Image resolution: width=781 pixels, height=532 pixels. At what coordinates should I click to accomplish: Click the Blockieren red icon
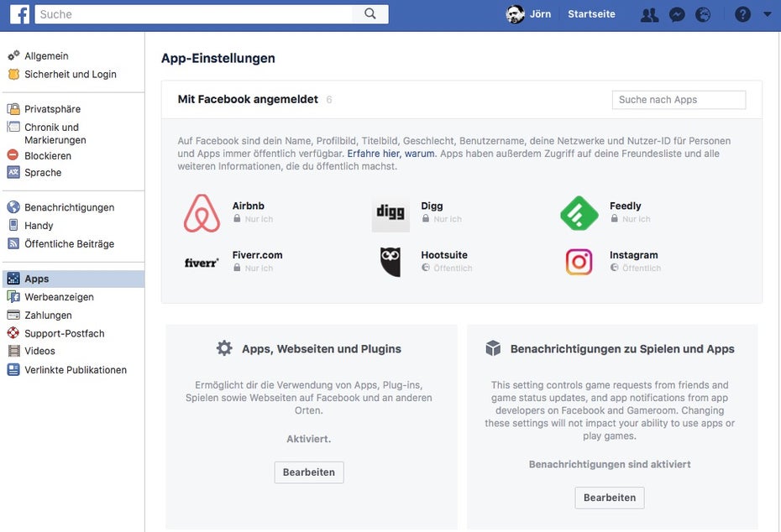coord(13,154)
